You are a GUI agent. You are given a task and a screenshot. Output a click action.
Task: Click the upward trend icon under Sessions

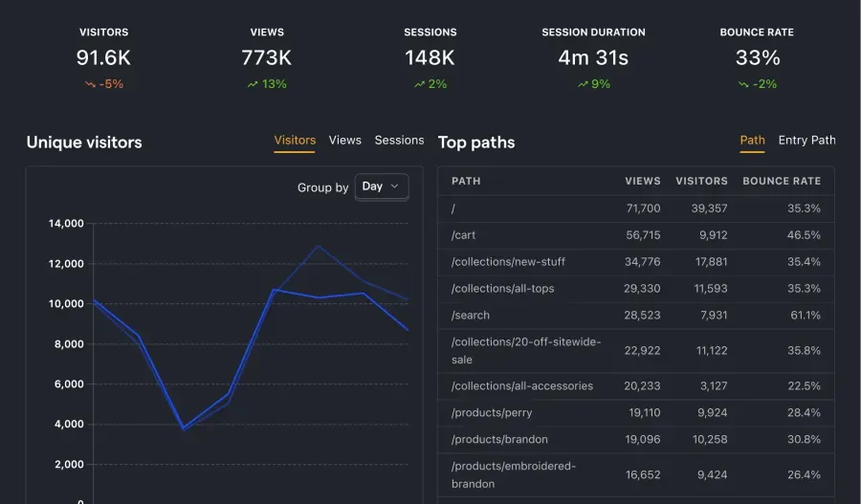point(420,84)
